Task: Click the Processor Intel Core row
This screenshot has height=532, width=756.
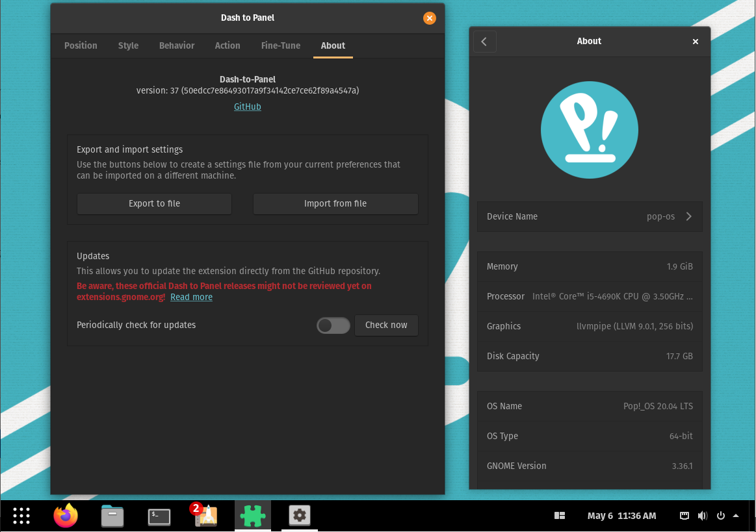Action: click(590, 296)
